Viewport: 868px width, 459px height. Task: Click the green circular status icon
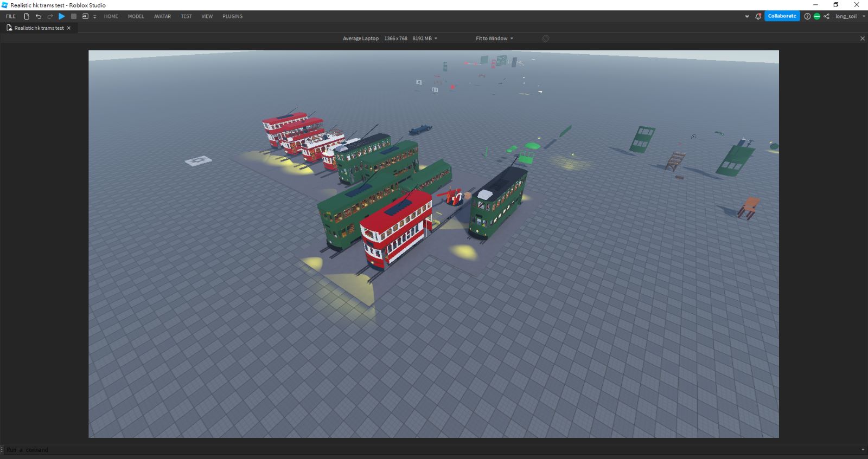tap(816, 16)
